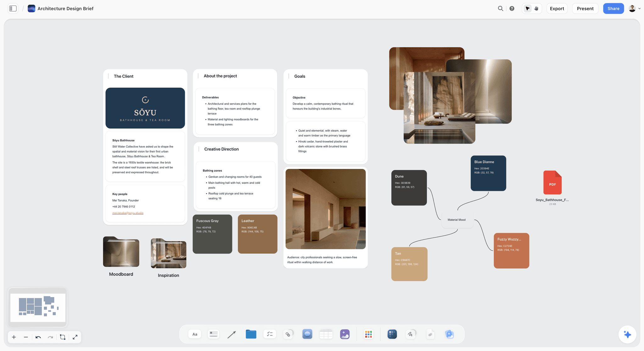
Task: Select the Aa text tool
Action: tap(195, 334)
